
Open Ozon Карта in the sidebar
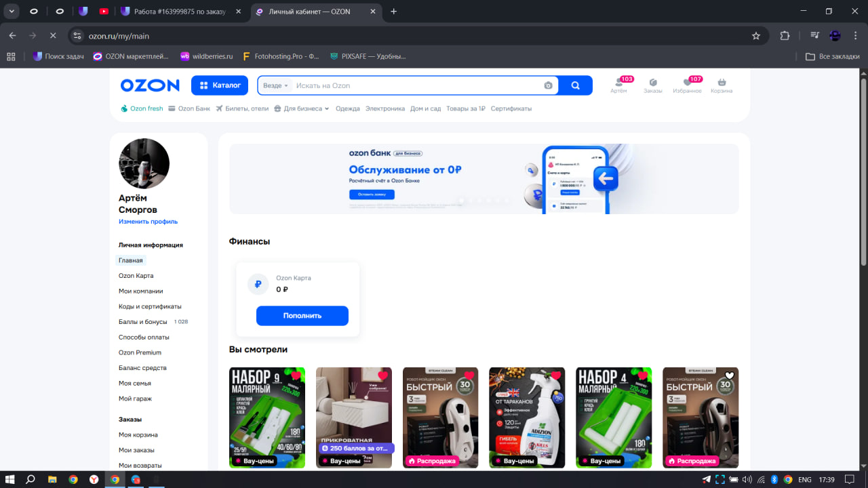point(136,276)
